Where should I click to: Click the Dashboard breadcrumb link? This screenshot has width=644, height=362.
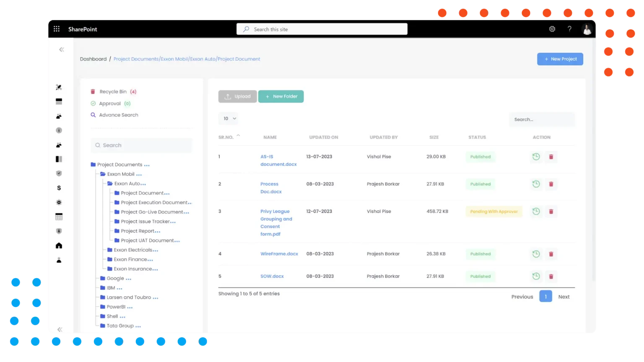click(93, 59)
